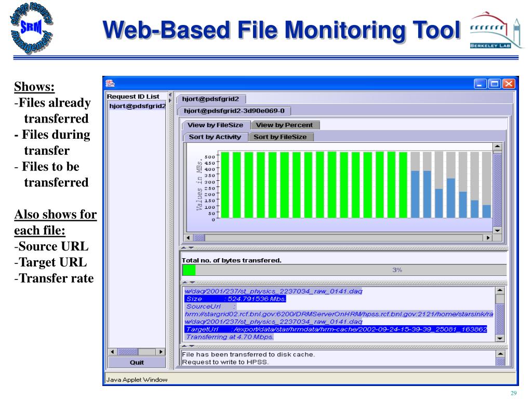Click the Request ID List header
Image resolution: width=532 pixels, height=399 pixels.
tap(133, 97)
